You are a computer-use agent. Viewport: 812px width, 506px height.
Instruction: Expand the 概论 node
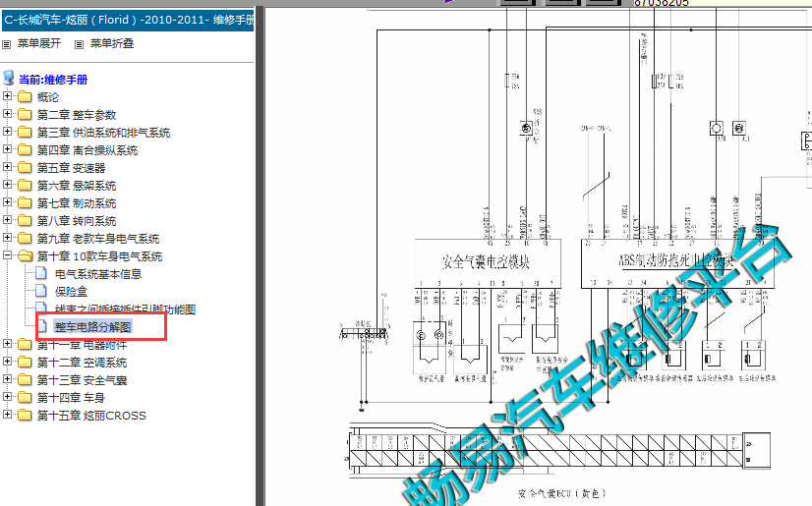click(7, 95)
